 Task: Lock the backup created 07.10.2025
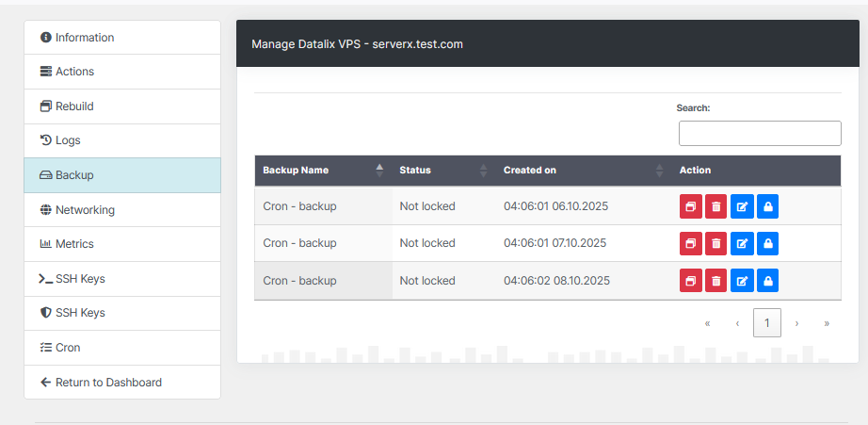(767, 243)
